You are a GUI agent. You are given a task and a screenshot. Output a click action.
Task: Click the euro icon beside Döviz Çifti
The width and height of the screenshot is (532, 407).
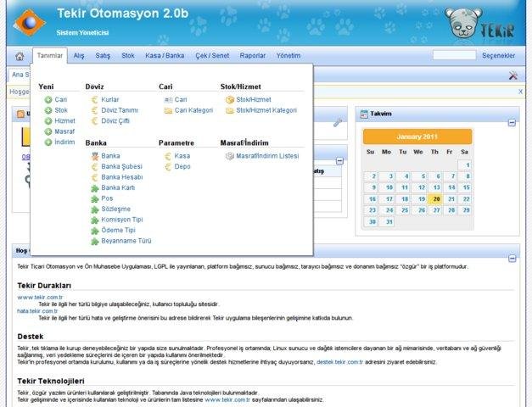point(95,120)
